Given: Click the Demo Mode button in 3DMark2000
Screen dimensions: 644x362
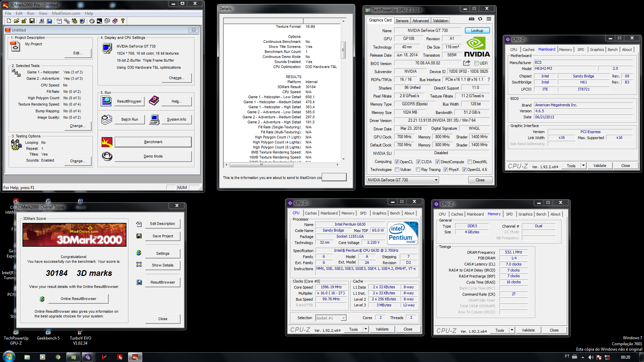Looking at the screenshot, I should 153,157.
